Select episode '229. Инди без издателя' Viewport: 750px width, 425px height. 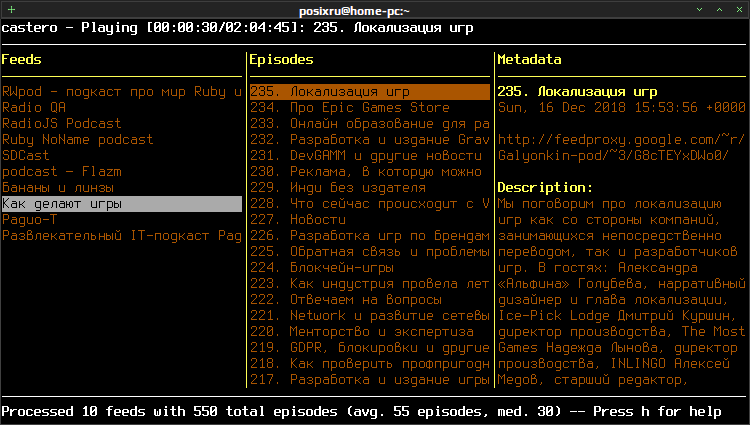click(338, 187)
